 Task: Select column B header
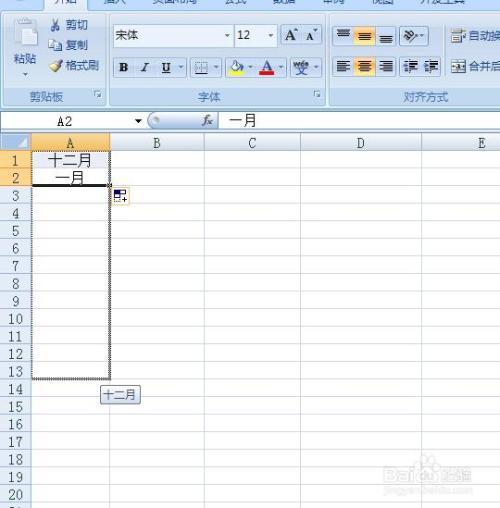[x=157, y=143]
